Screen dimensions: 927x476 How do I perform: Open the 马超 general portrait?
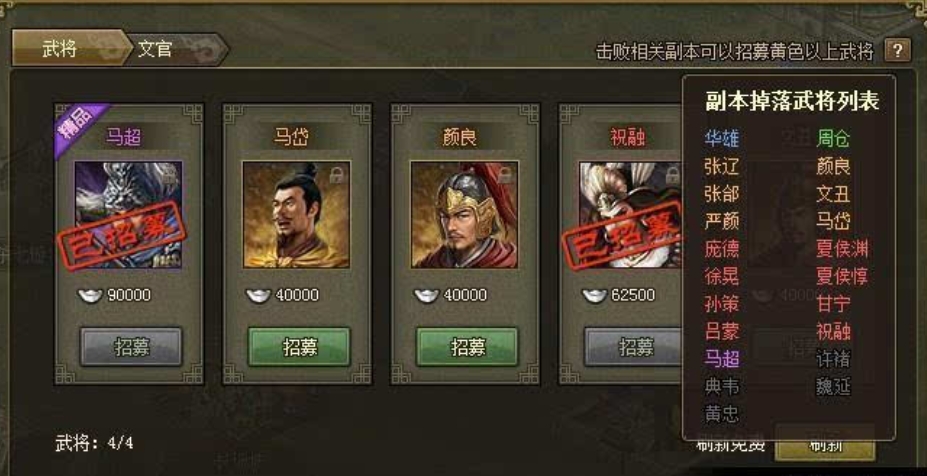128,215
